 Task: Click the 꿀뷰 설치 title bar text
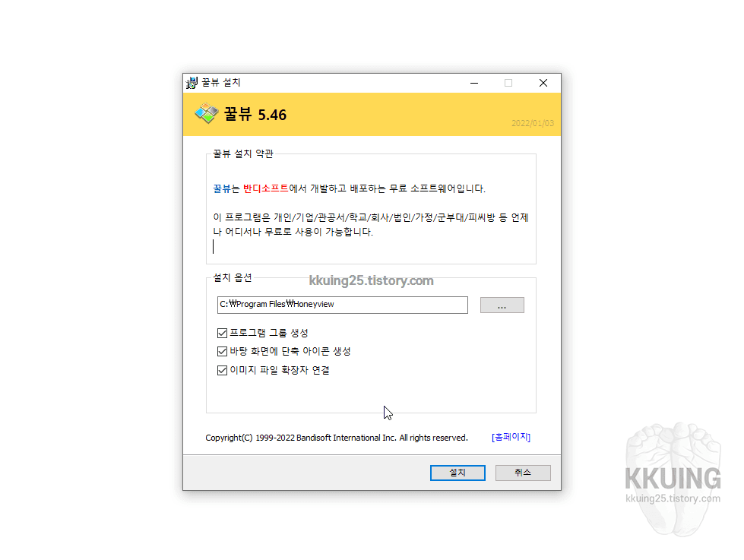pos(221,83)
